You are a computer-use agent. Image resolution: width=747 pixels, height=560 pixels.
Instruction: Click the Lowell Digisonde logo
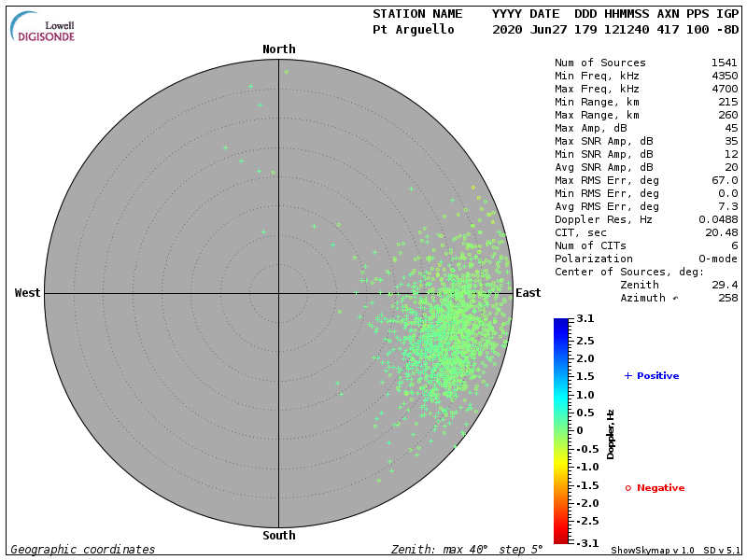(43, 27)
